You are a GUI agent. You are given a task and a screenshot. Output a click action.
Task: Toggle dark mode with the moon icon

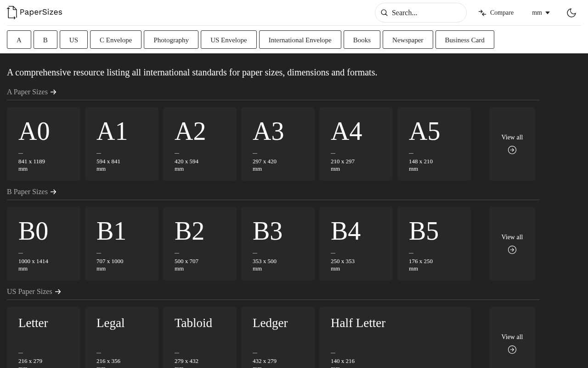tap(571, 13)
